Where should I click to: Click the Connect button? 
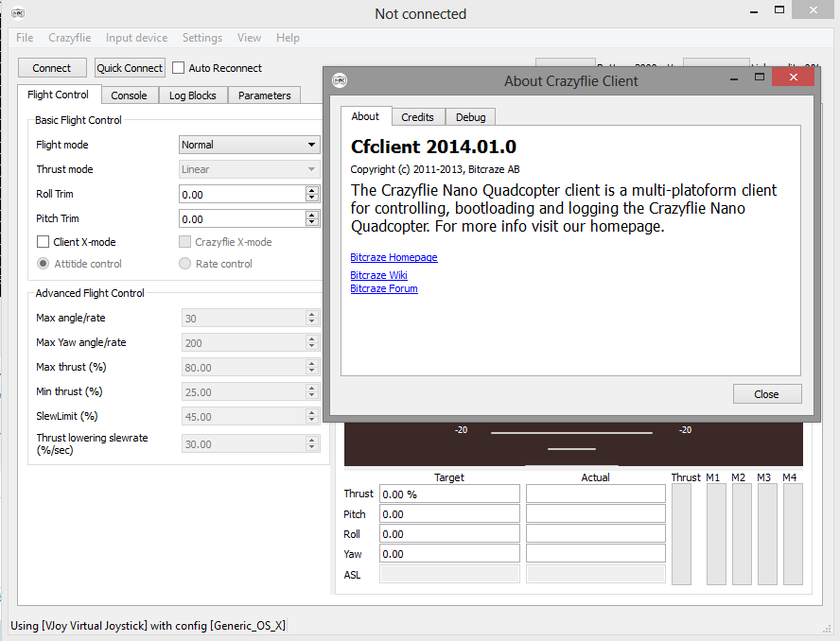pyautogui.click(x=52, y=68)
